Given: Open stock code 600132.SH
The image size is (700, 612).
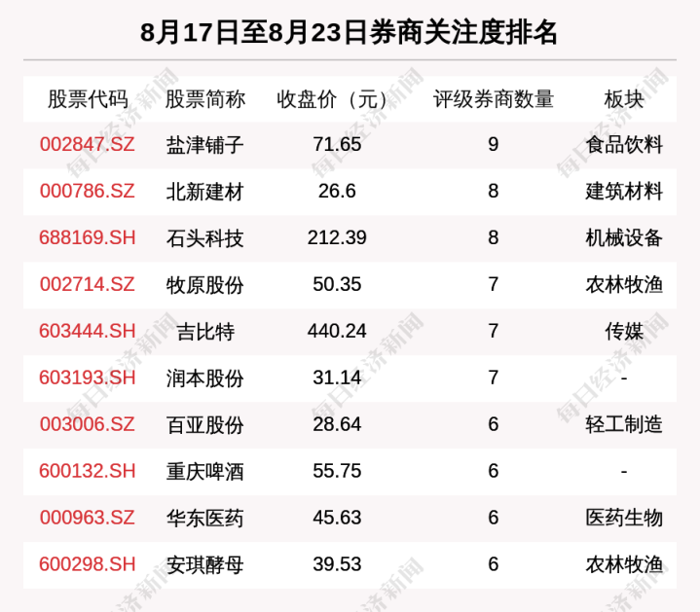Looking at the screenshot, I should pos(87,471).
